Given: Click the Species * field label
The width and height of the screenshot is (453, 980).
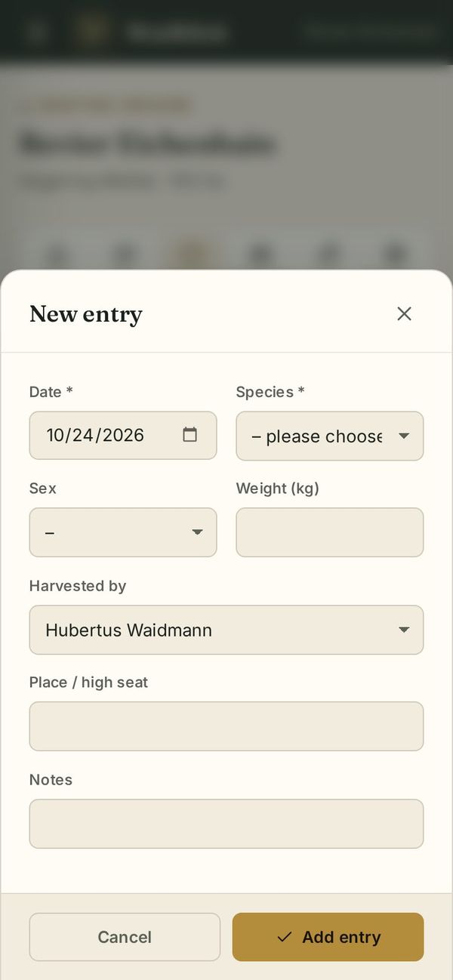Looking at the screenshot, I should [270, 392].
